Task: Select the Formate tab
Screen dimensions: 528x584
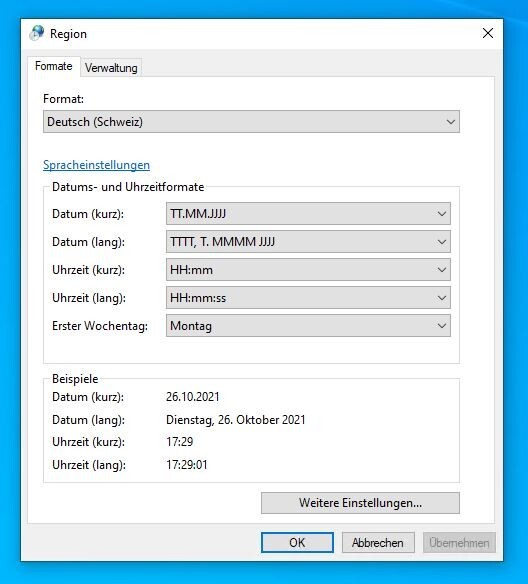Action: click(x=54, y=66)
